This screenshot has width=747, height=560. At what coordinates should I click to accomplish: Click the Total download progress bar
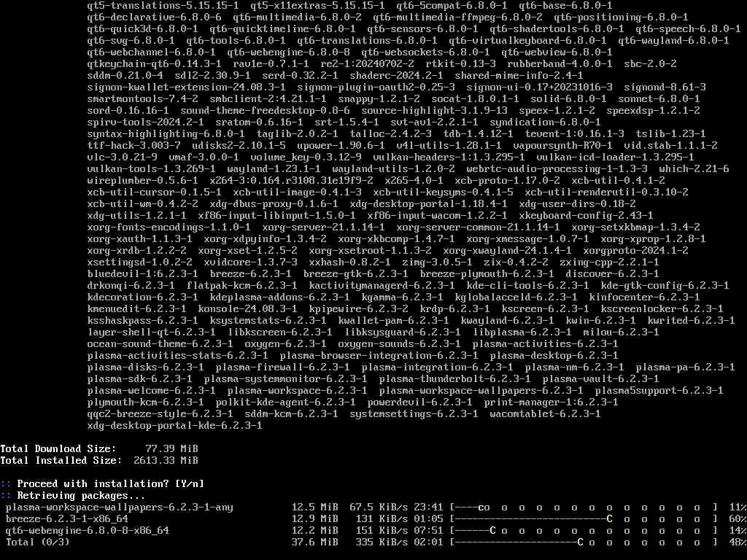(x=584, y=542)
